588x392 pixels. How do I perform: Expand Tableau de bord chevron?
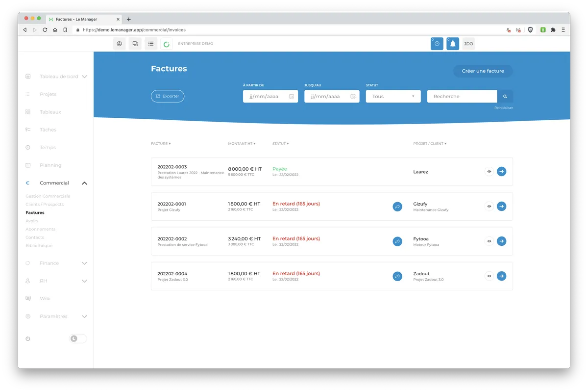(84, 77)
